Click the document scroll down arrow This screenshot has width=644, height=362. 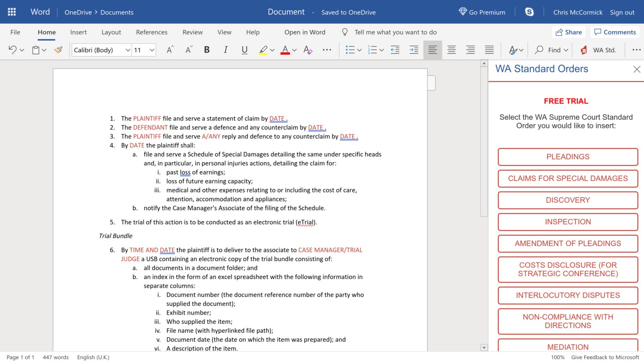[x=484, y=348]
